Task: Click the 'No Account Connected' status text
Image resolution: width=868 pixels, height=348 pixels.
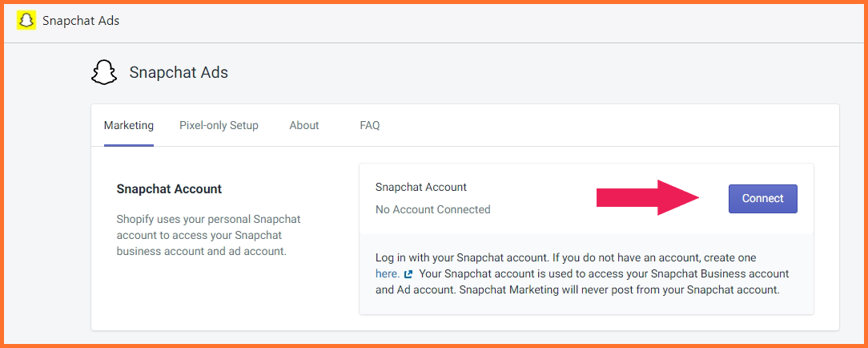Action: [x=433, y=209]
